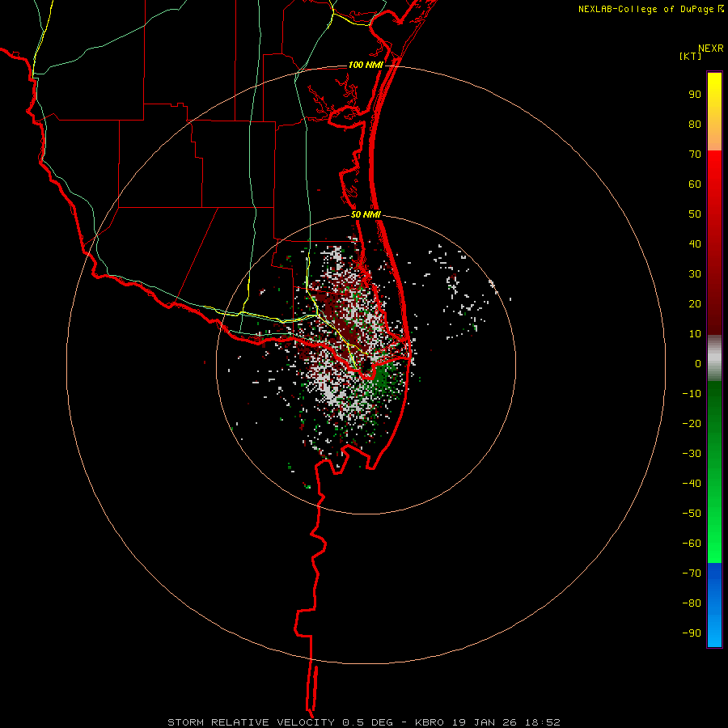Click the 50 value on the velocity scale
728x728 pixels.
pos(695,214)
